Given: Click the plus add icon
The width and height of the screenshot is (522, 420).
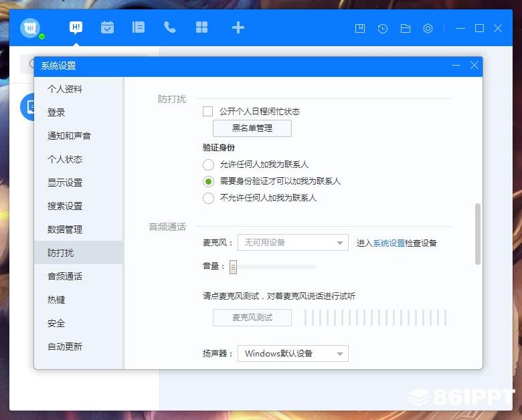Looking at the screenshot, I should click(x=238, y=27).
